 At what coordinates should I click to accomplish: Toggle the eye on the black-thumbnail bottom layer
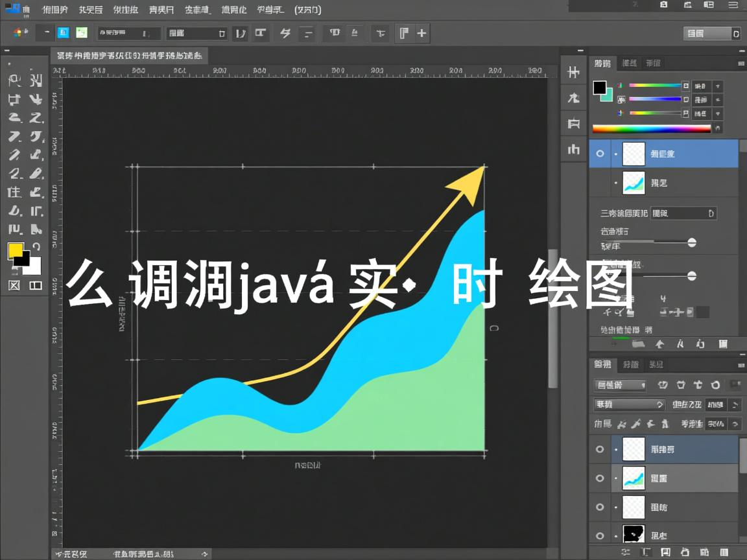click(600, 535)
